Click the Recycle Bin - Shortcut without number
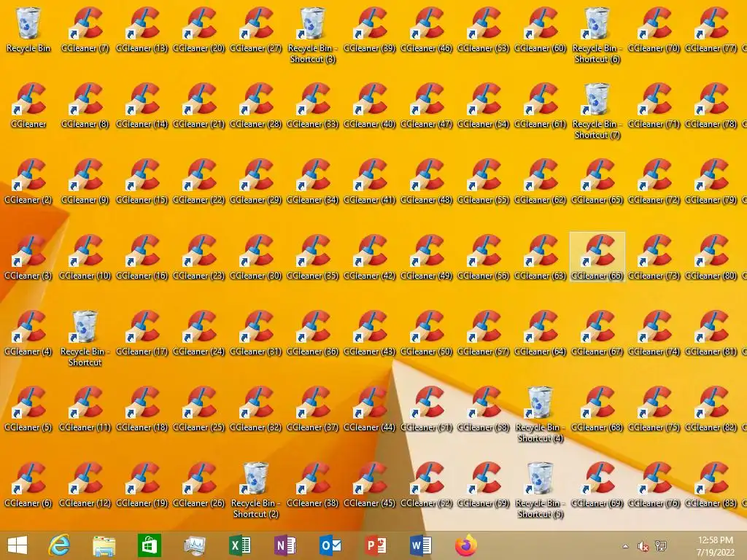 [85, 338]
